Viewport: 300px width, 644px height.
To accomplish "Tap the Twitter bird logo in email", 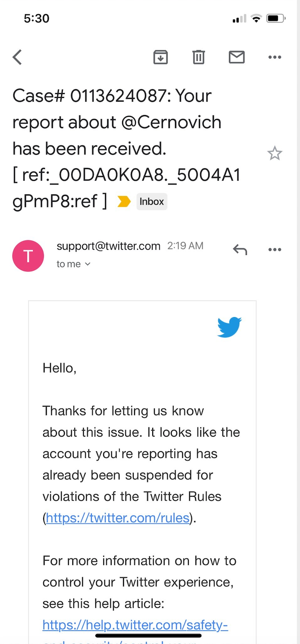I will pyautogui.click(x=229, y=327).
